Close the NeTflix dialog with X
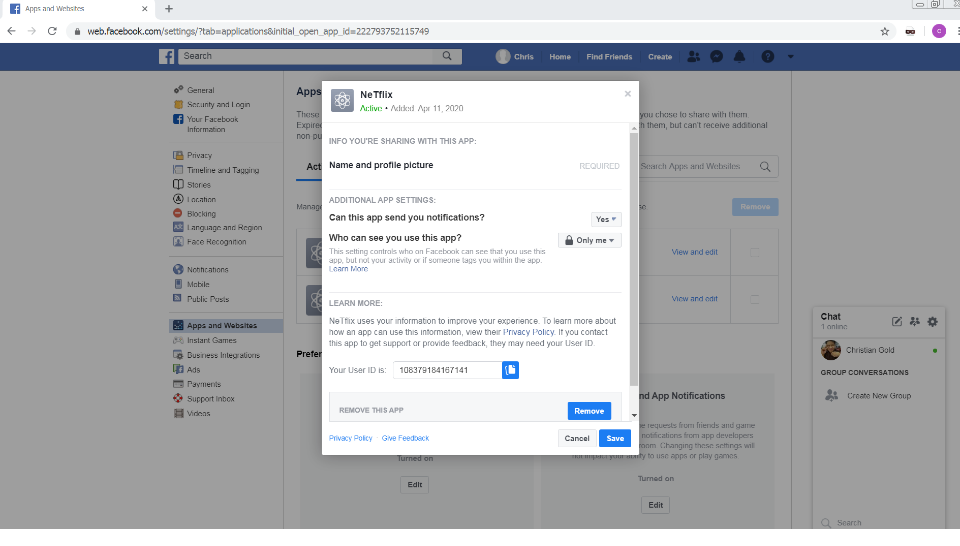 (628, 94)
